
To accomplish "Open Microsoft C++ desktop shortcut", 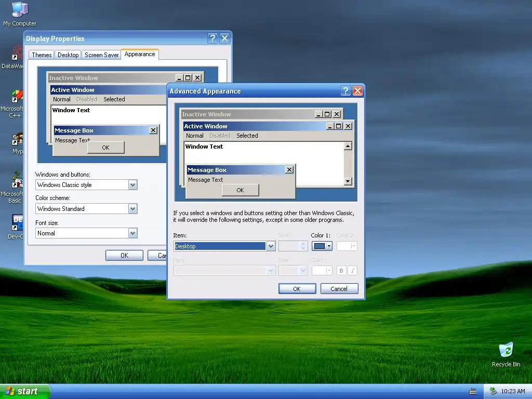I will point(13,103).
